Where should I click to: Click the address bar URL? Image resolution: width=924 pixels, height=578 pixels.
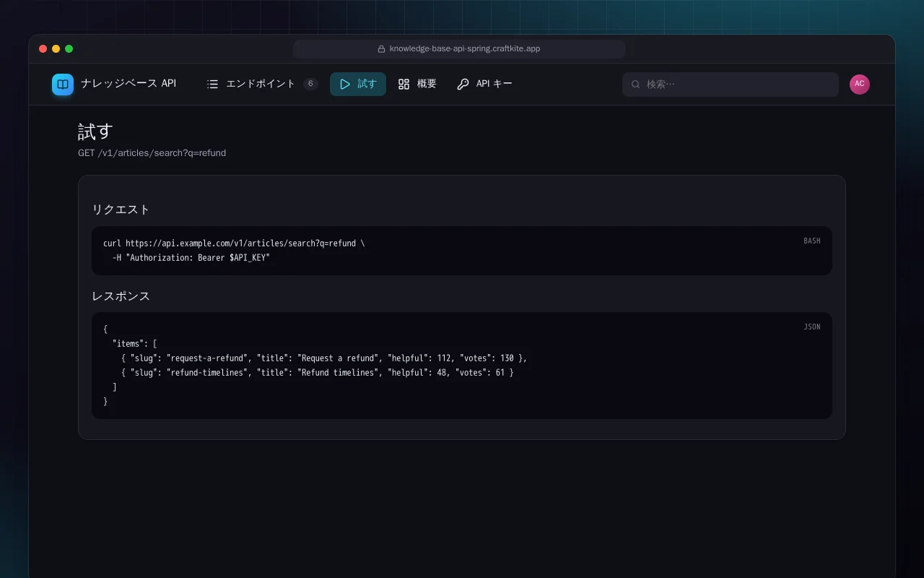click(x=465, y=49)
